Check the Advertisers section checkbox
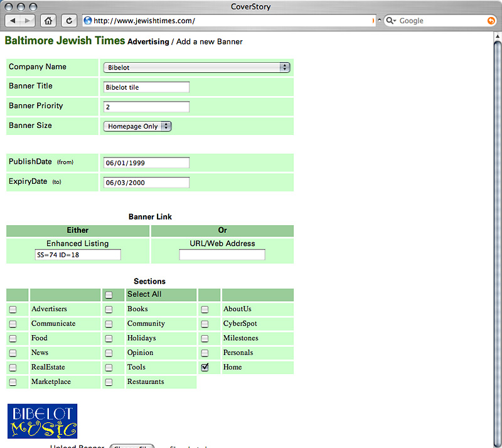 point(13,309)
